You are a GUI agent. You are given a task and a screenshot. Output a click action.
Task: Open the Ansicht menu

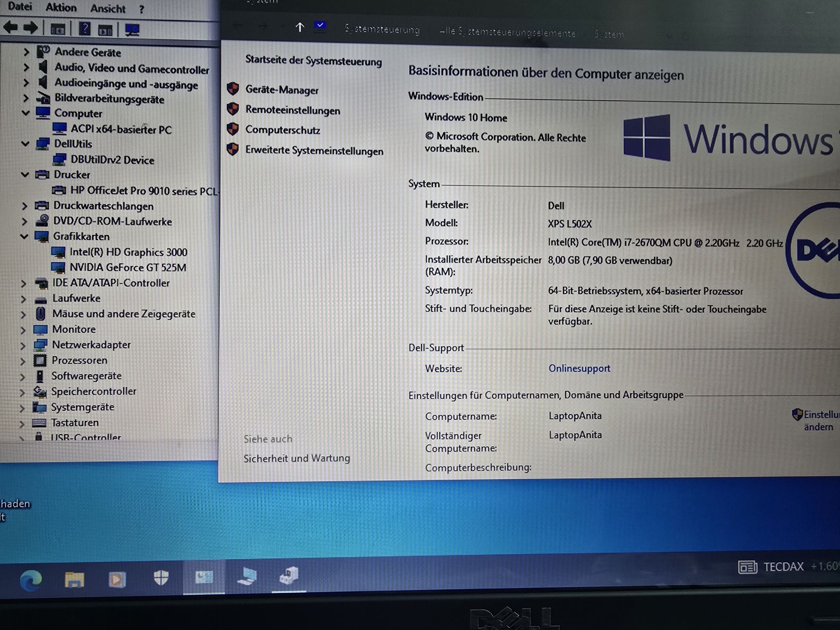pyautogui.click(x=108, y=8)
